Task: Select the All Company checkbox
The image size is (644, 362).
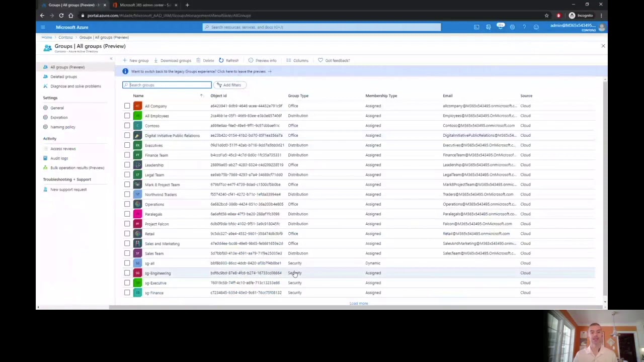Action: tap(127, 106)
